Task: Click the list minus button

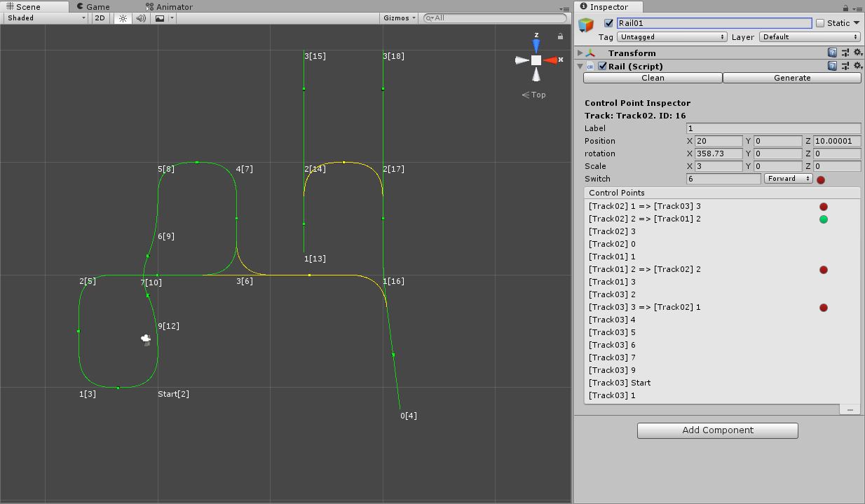Action: pyautogui.click(x=850, y=409)
